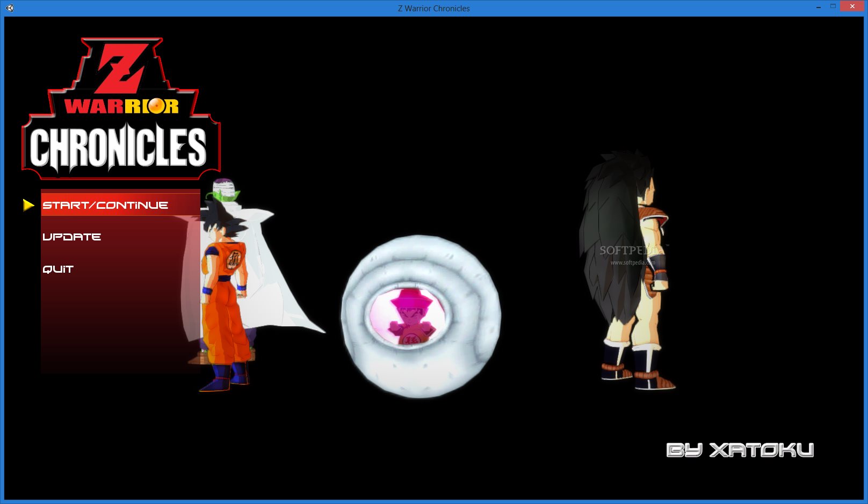Choose the Update menu option

point(72,237)
